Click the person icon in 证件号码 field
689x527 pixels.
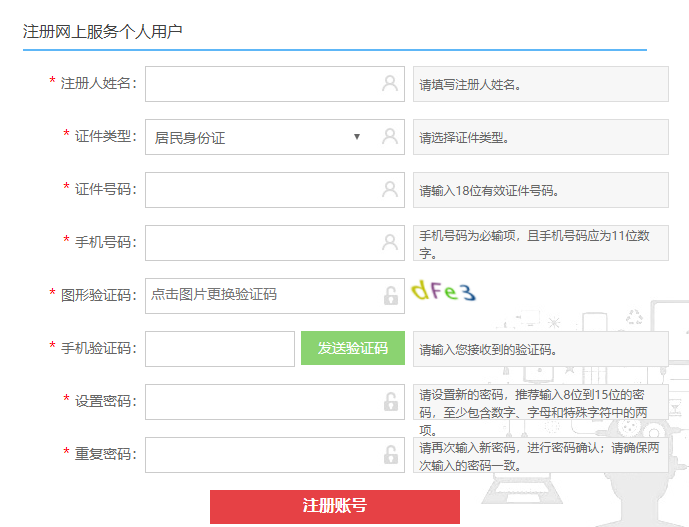(390, 190)
